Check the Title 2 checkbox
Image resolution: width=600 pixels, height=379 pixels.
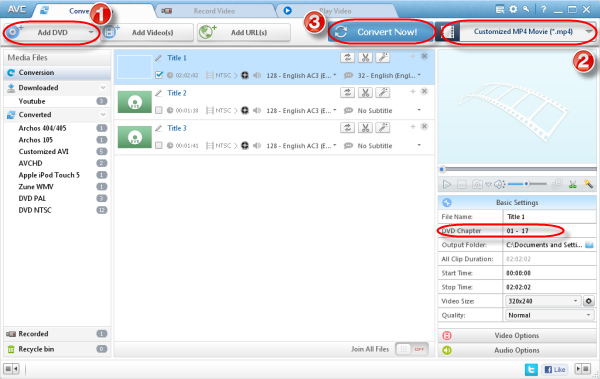pos(159,110)
